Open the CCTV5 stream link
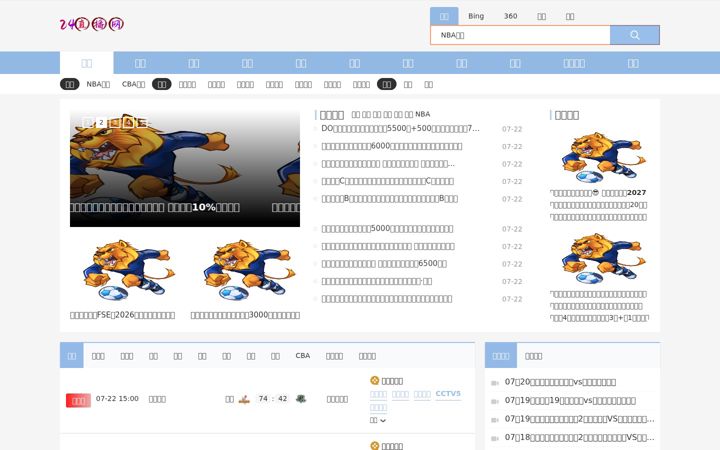 pyautogui.click(x=448, y=394)
